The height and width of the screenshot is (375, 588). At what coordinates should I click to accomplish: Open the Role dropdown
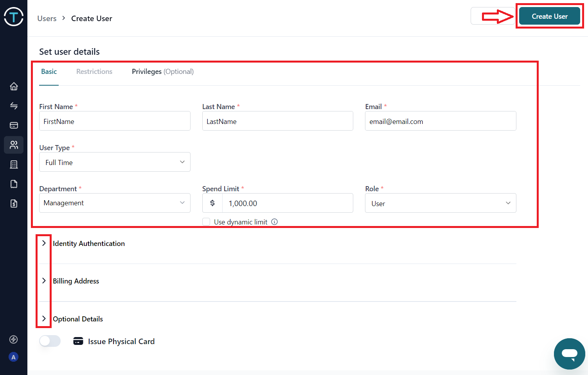click(441, 203)
